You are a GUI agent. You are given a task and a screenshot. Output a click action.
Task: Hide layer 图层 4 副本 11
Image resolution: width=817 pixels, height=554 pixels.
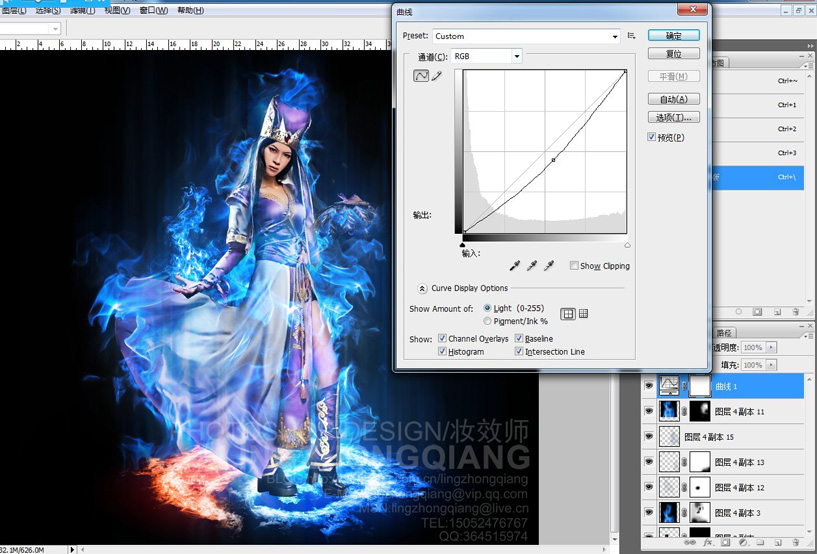click(649, 411)
